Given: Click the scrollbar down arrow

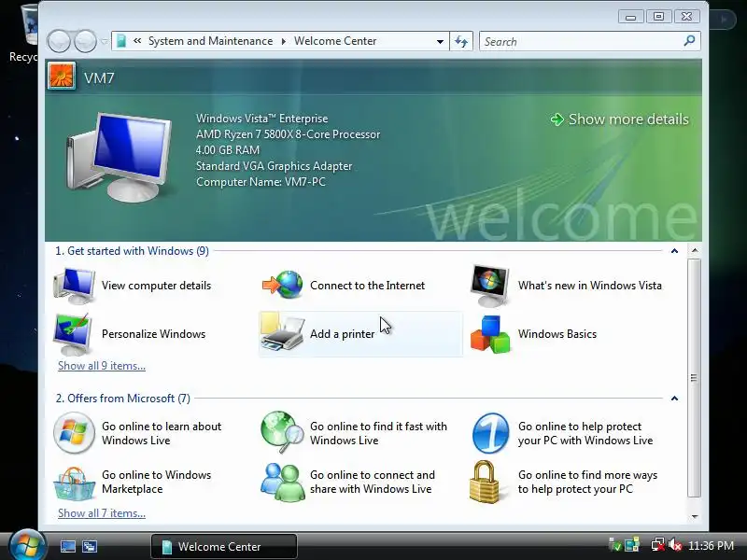Looking at the screenshot, I should tap(695, 516).
